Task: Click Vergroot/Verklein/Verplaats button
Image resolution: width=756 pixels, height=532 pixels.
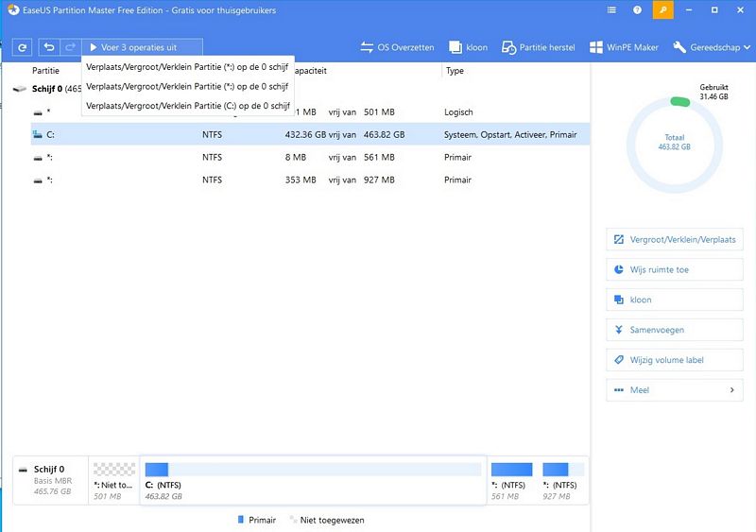Action: (x=675, y=240)
